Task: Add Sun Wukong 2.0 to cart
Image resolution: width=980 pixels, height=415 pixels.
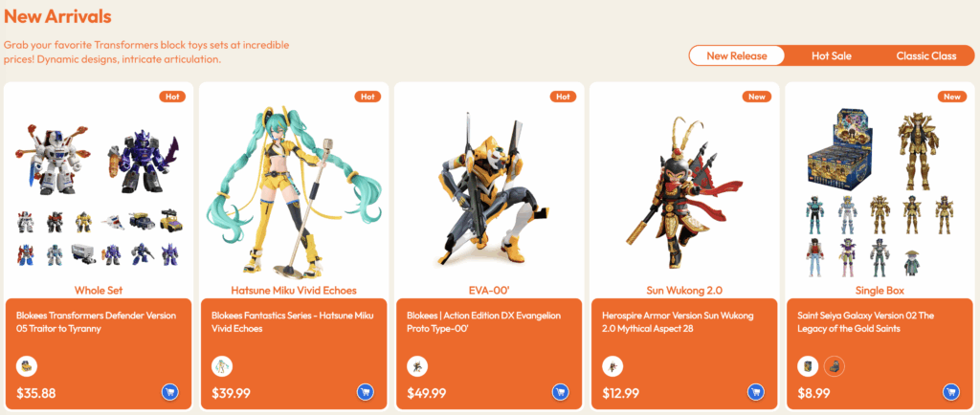Action: (x=756, y=392)
